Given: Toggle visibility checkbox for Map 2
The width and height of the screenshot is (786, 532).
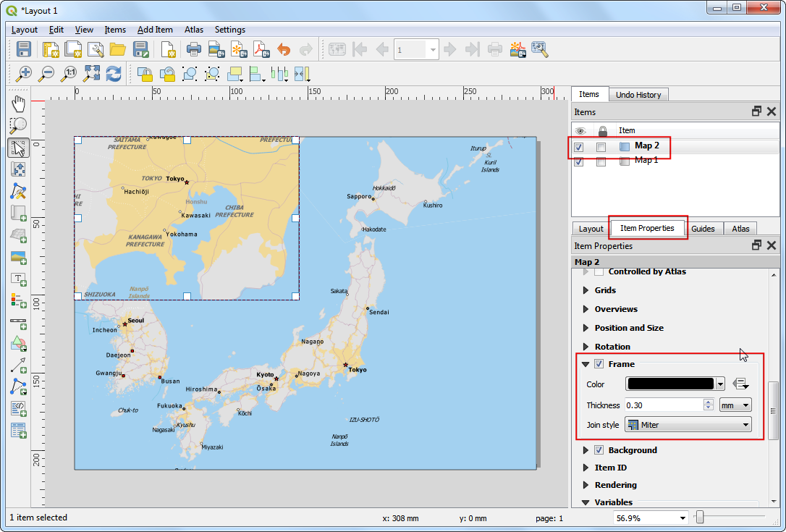Looking at the screenshot, I should [x=579, y=147].
